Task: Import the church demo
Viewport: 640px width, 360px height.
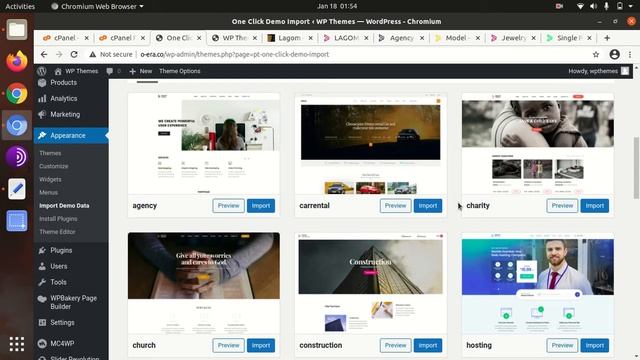Action: (261, 345)
